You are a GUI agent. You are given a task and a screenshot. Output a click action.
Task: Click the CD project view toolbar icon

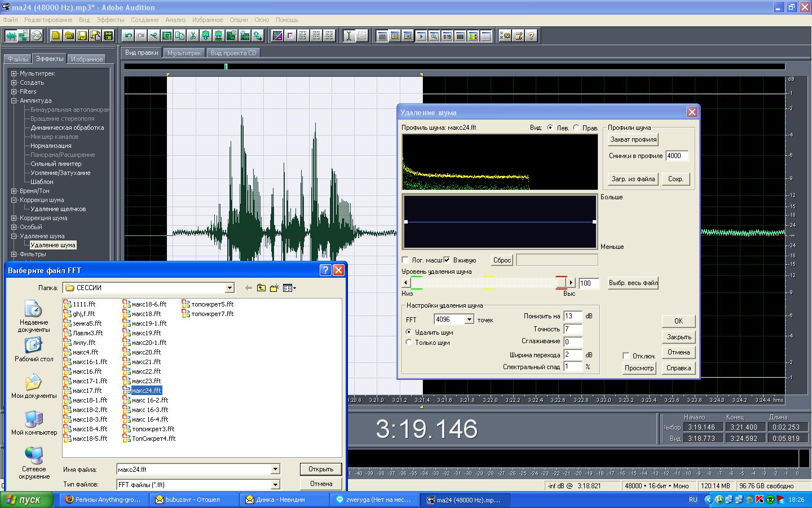37,36
